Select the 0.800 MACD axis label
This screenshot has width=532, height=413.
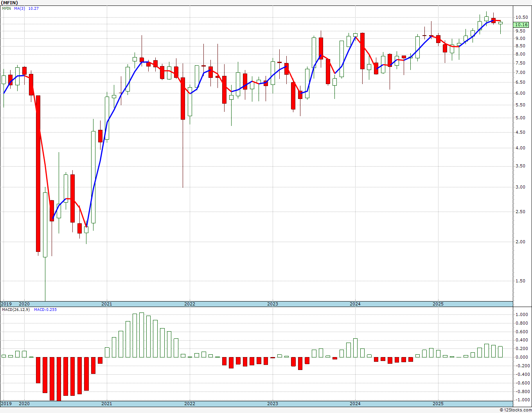coord(523,323)
